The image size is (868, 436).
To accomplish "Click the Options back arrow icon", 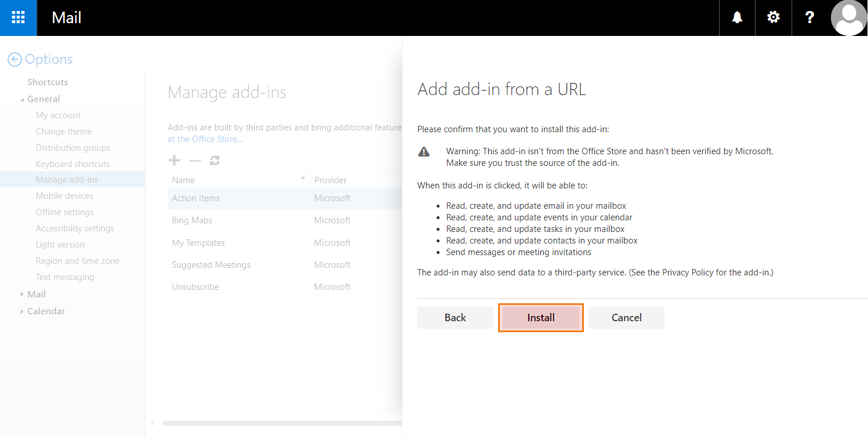I will (14, 59).
